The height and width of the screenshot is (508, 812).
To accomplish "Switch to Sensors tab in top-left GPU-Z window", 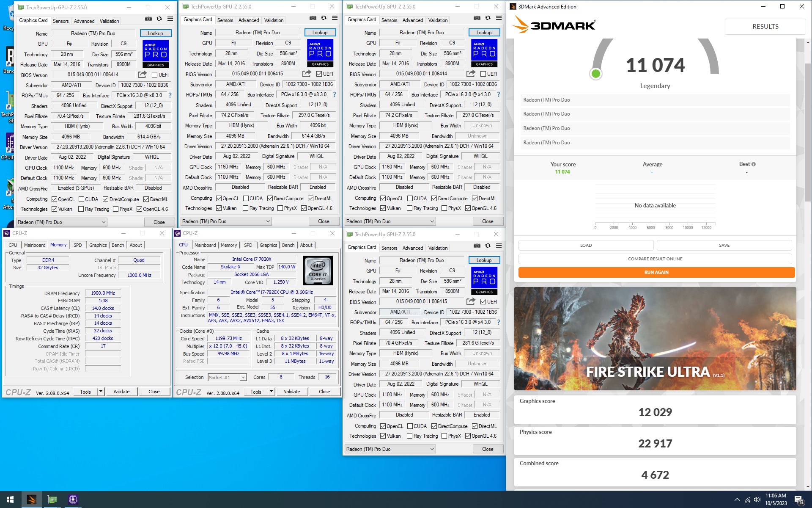I will point(60,21).
